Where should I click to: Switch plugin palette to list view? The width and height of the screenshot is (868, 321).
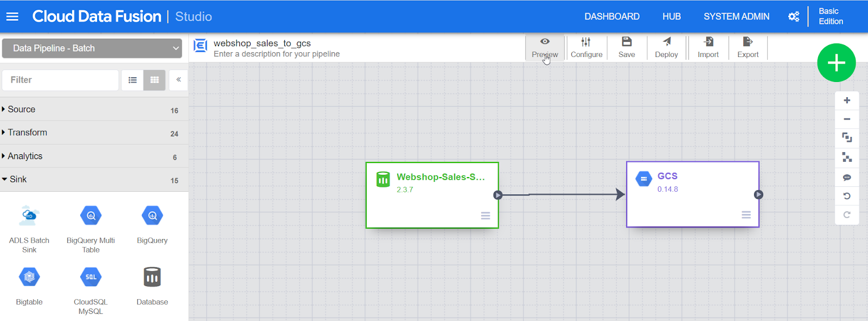[132, 80]
